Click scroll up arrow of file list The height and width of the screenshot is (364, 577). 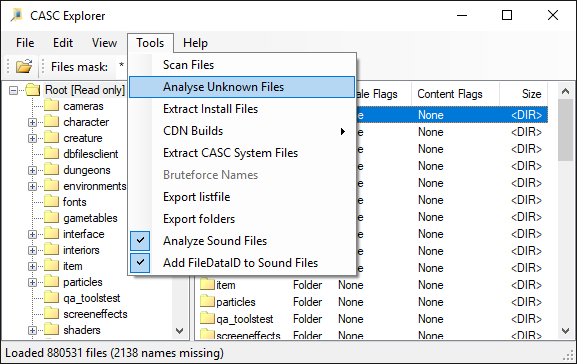566,91
